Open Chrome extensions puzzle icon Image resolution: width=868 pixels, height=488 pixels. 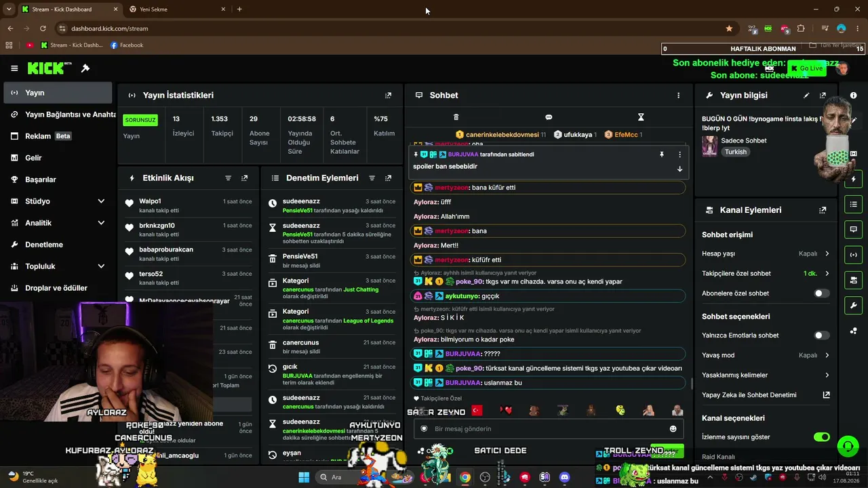point(801,28)
